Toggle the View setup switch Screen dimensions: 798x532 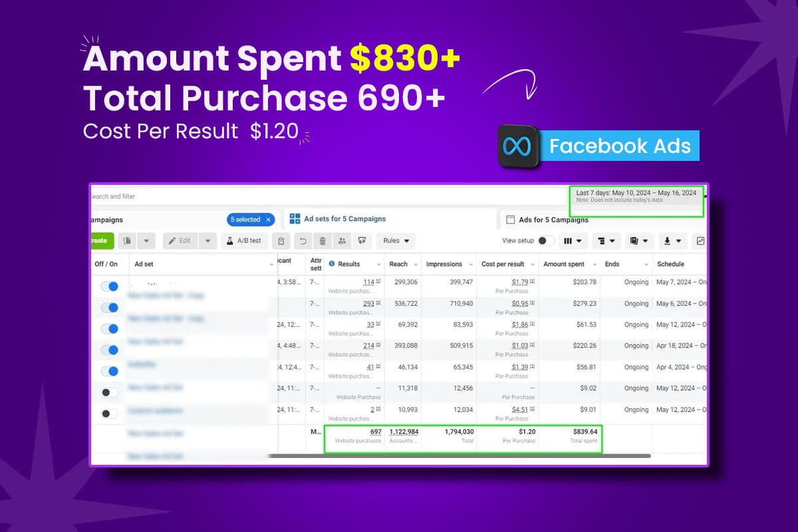(x=546, y=241)
